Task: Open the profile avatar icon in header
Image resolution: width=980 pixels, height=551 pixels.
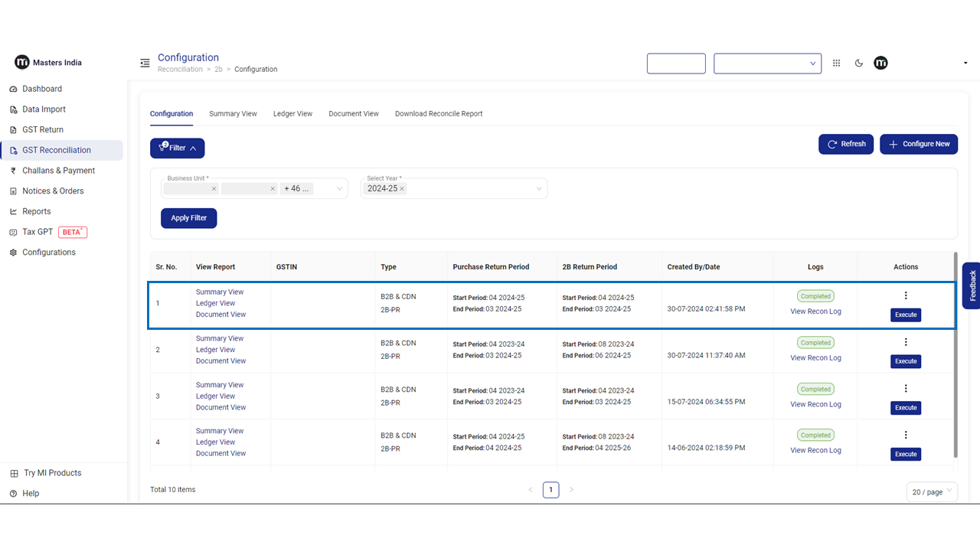Action: coord(880,63)
